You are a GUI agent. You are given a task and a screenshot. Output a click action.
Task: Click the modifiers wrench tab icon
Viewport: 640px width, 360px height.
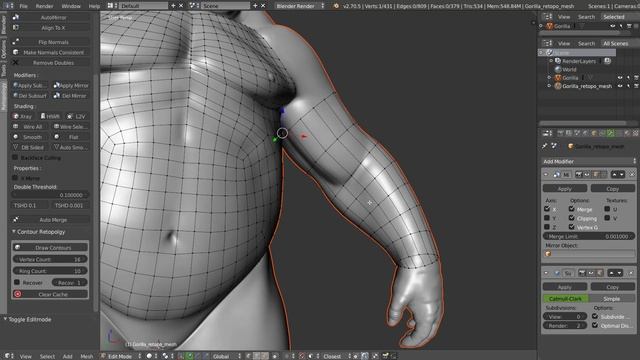coord(611,133)
